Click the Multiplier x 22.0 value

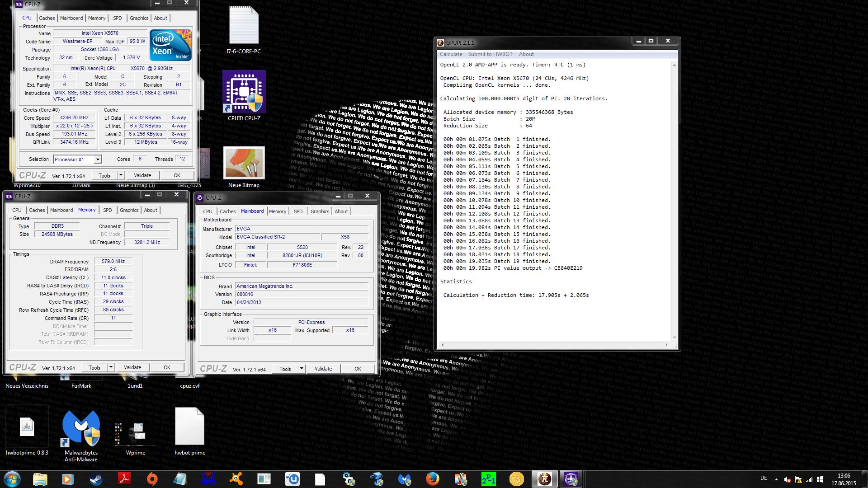[x=75, y=126]
